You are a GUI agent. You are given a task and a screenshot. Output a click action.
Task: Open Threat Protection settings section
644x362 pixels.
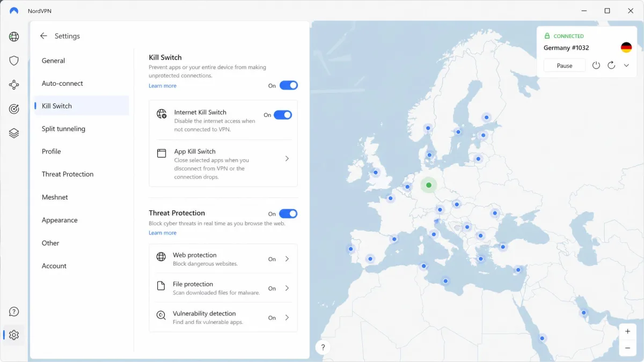(82, 174)
